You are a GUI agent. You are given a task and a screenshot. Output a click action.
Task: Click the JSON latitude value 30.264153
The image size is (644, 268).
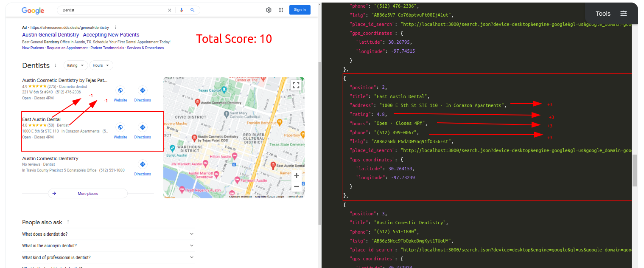(399, 169)
